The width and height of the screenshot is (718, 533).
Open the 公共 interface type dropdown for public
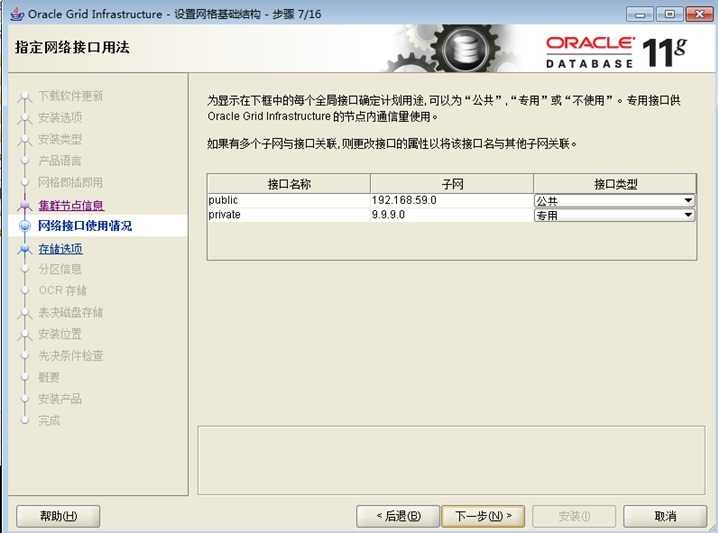coord(615,201)
